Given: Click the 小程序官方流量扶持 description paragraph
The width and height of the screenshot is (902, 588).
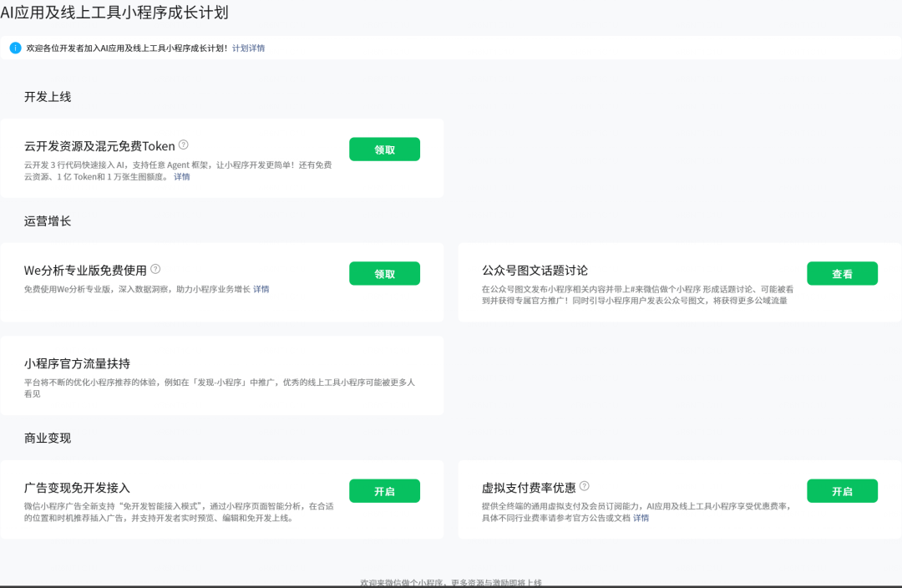Looking at the screenshot, I should coord(219,388).
